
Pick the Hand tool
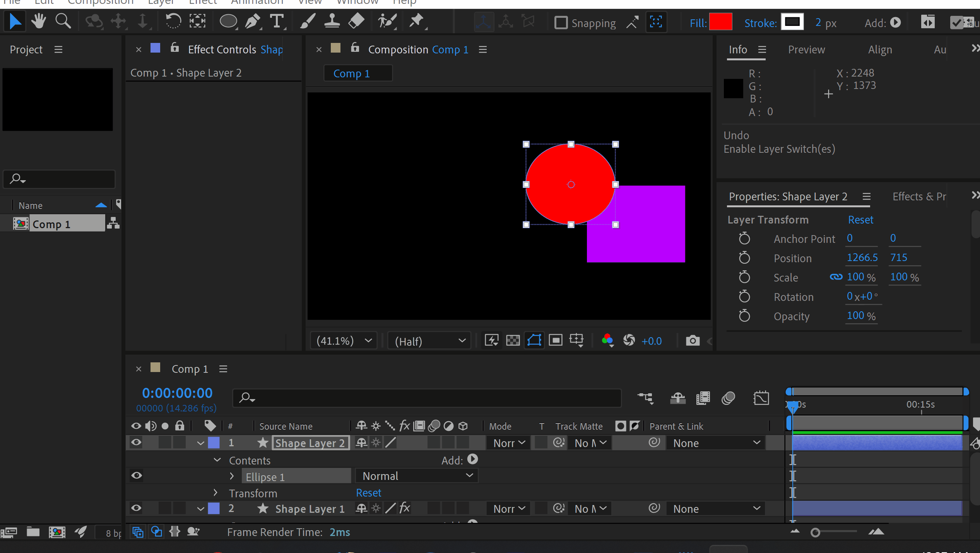pyautogui.click(x=39, y=21)
